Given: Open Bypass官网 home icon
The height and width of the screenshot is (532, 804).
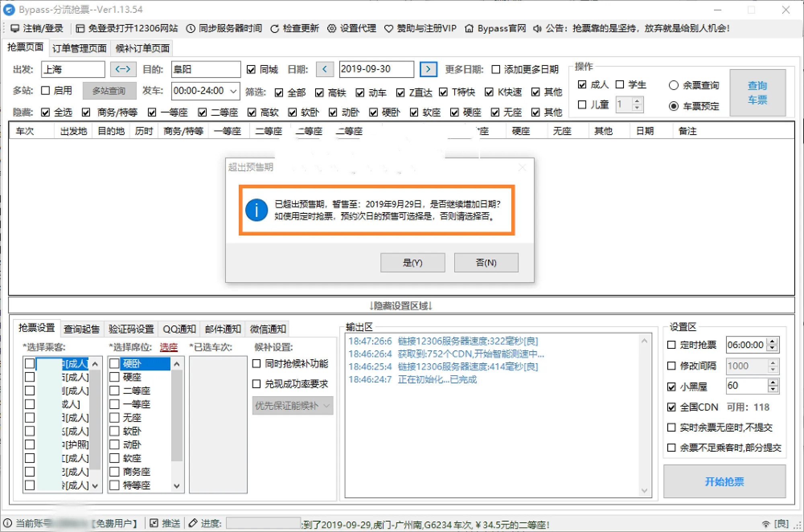Looking at the screenshot, I should pyautogui.click(x=468, y=28).
